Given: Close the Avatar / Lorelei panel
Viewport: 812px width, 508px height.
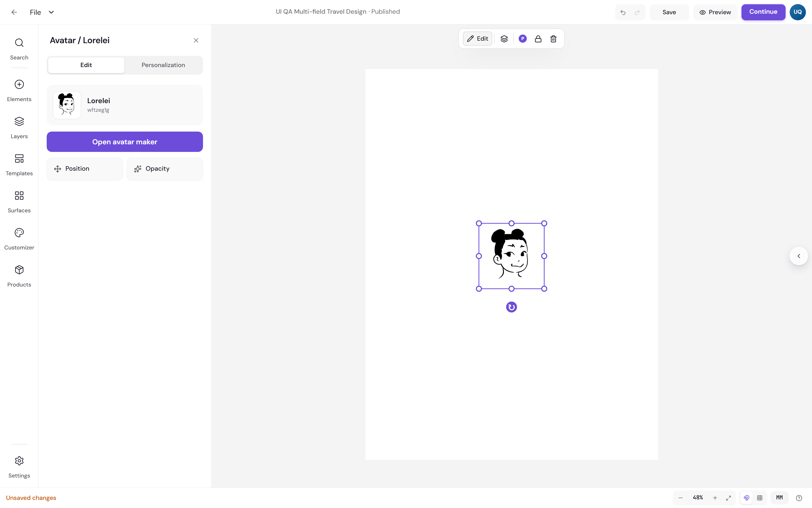Looking at the screenshot, I should (196, 40).
